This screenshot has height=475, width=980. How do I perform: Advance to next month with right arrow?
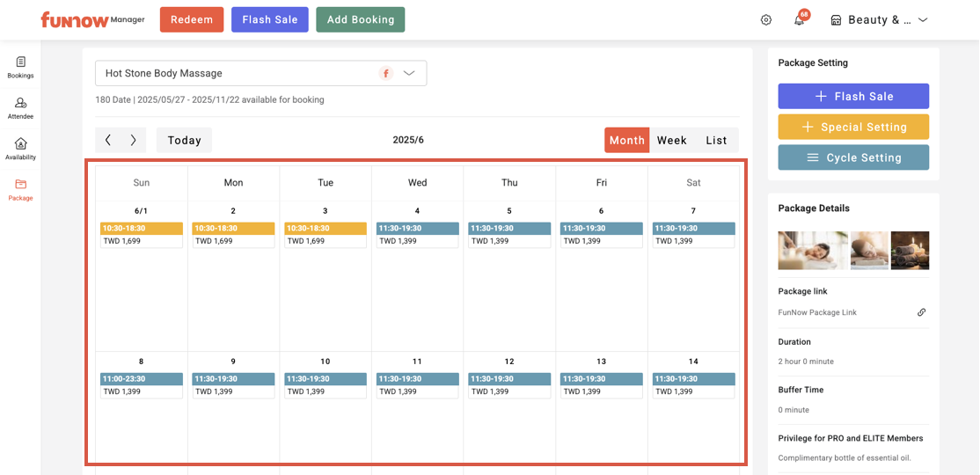pyautogui.click(x=133, y=140)
